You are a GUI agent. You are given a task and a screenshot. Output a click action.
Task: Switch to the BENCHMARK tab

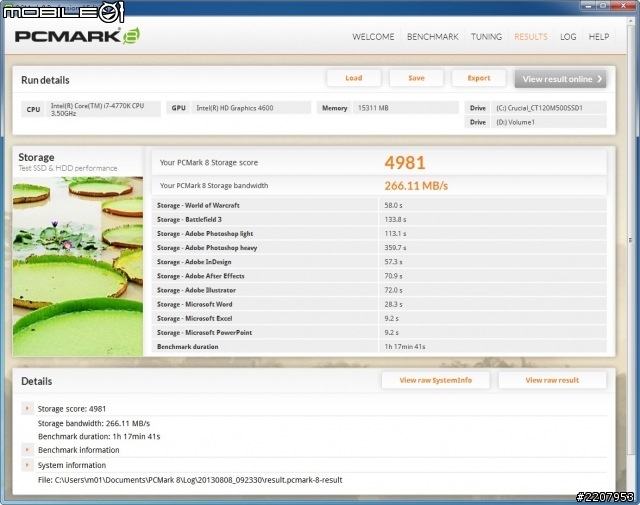coord(433,37)
